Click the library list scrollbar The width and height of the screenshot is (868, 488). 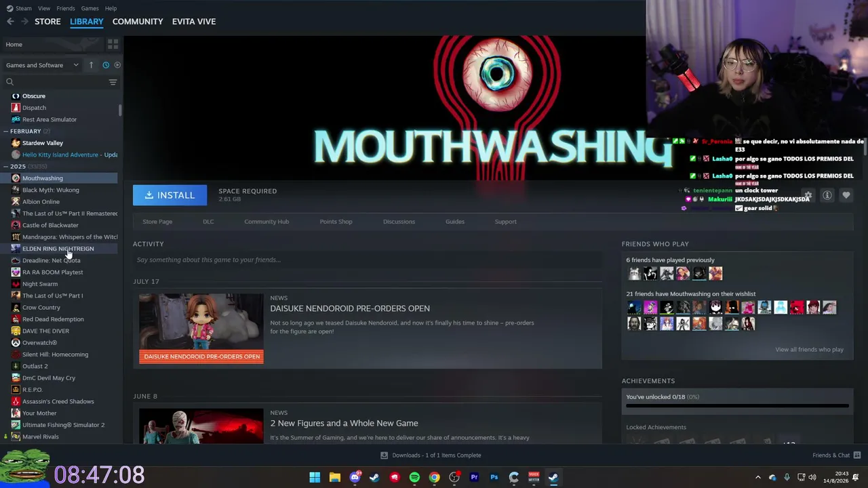click(120, 110)
